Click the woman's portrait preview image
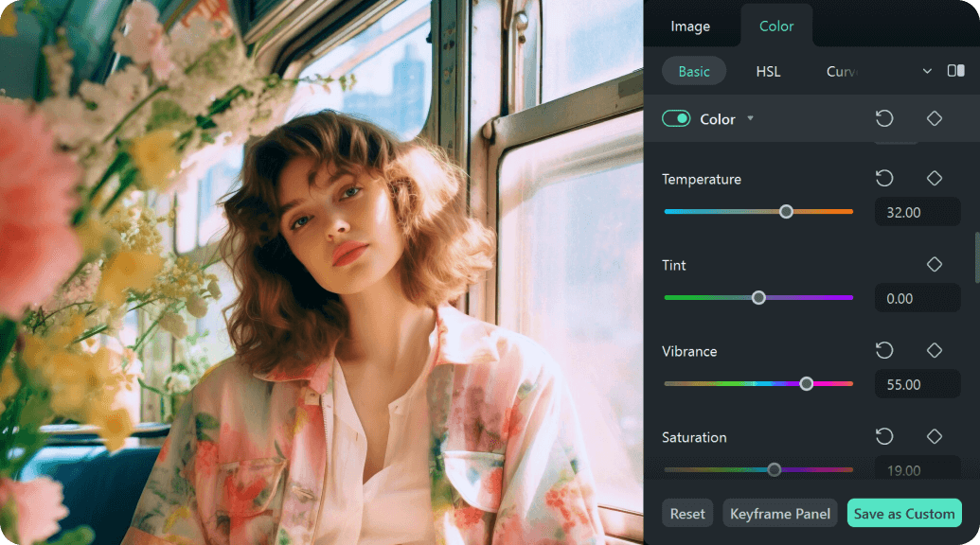The width and height of the screenshot is (980, 545). pyautogui.click(x=322, y=272)
